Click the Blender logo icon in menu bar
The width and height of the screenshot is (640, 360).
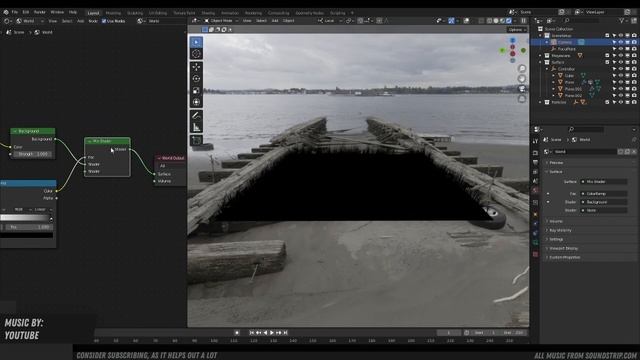pyautogui.click(x=6, y=12)
